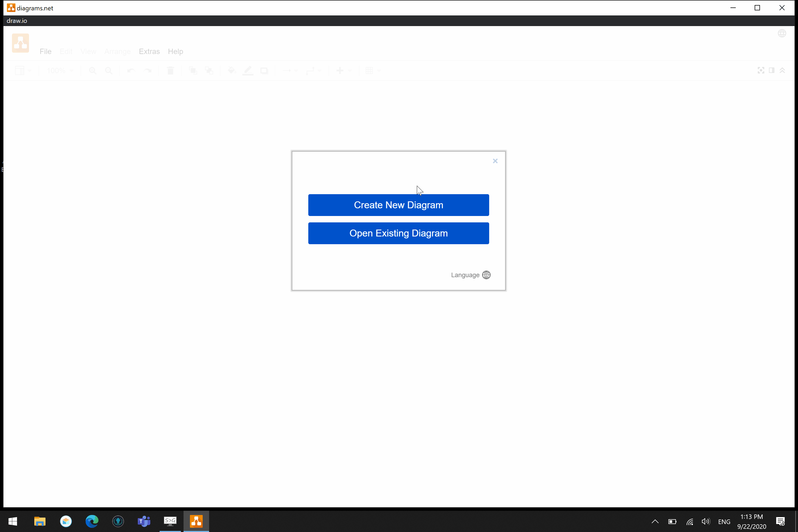The image size is (798, 532).
Task: Click the diagrams.net taskbar icon
Action: [196, 521]
